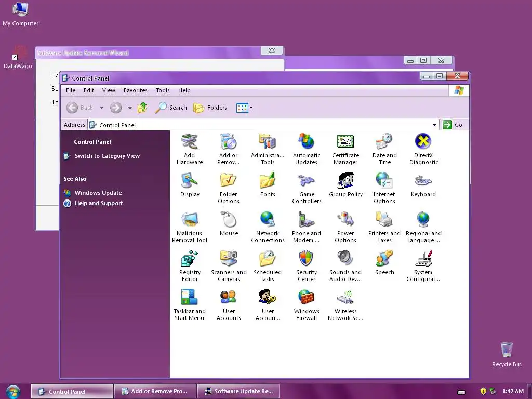Viewport: 532px width, 399px height.
Task: Open Sounds and Audio Devices
Action: click(x=345, y=267)
